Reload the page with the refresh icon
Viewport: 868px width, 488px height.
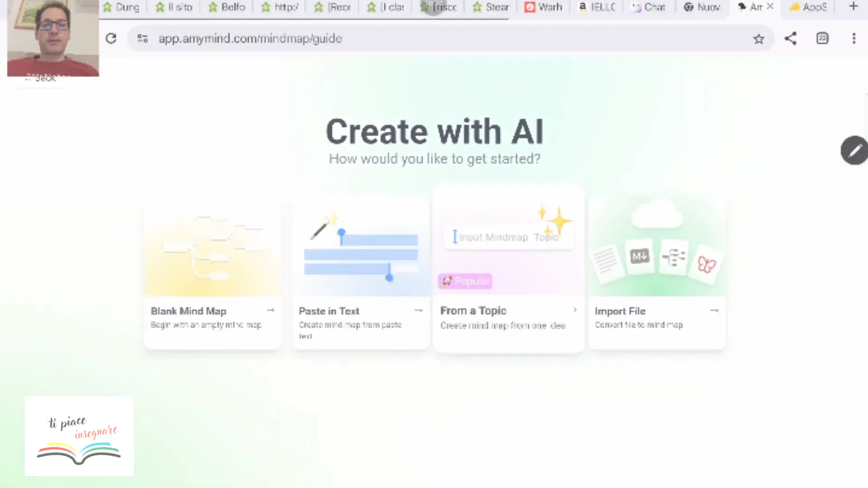coord(111,38)
